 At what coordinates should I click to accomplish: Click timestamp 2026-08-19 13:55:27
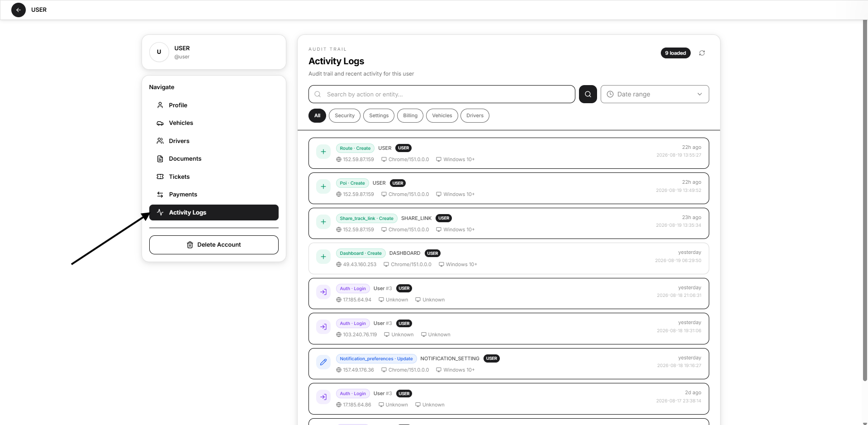(678, 155)
